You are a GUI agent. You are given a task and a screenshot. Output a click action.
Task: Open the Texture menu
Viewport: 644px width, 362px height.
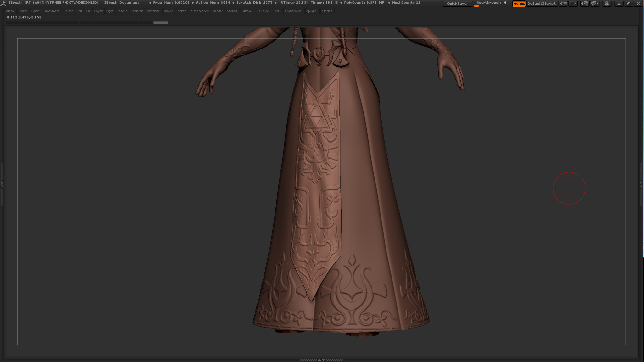pos(263,11)
